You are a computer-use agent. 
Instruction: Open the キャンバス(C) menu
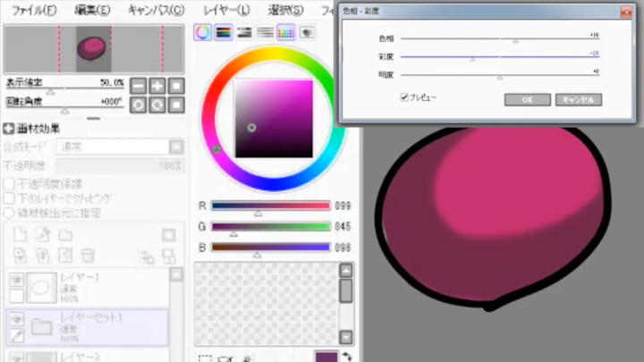point(157,10)
